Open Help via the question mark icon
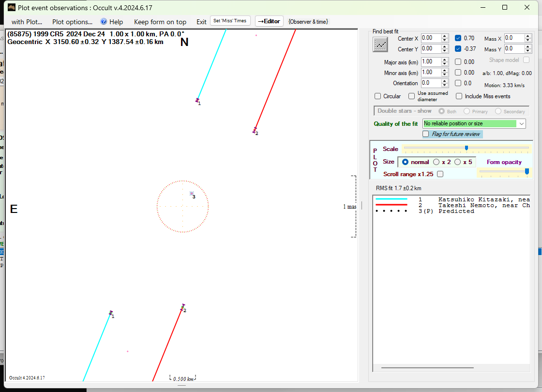 [x=104, y=22]
